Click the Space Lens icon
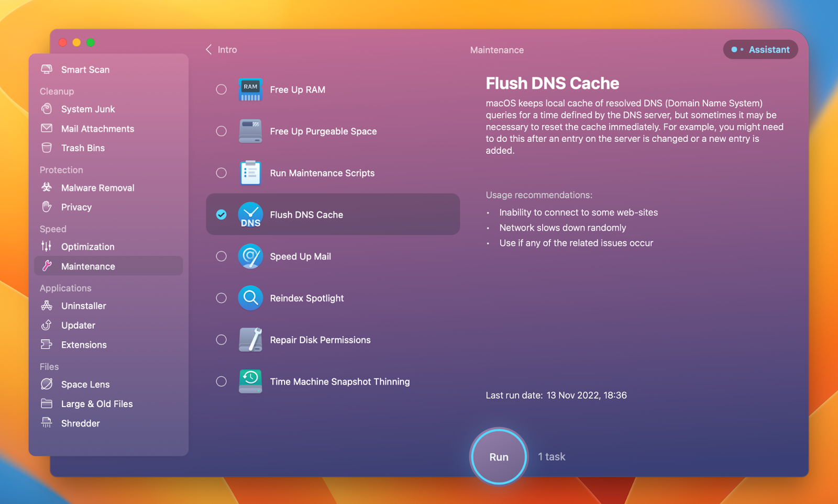 [47, 384]
